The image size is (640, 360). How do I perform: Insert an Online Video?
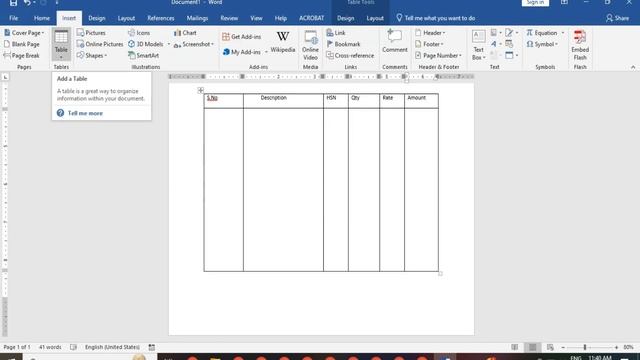(x=310, y=46)
